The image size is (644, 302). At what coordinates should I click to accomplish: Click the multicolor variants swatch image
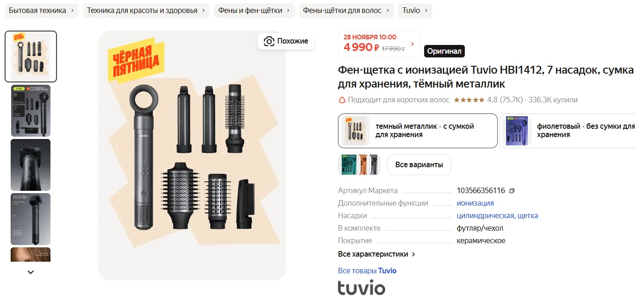[359, 165]
